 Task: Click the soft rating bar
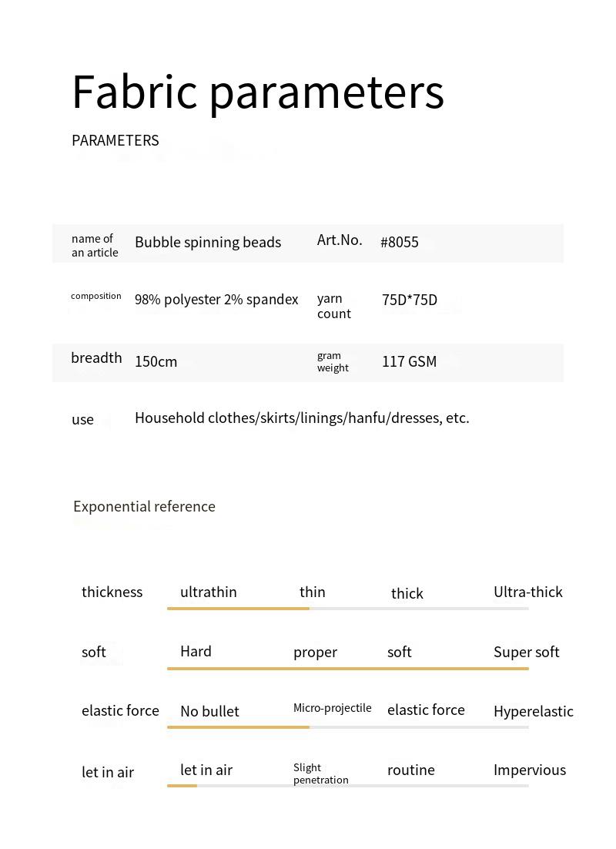tap(347, 668)
